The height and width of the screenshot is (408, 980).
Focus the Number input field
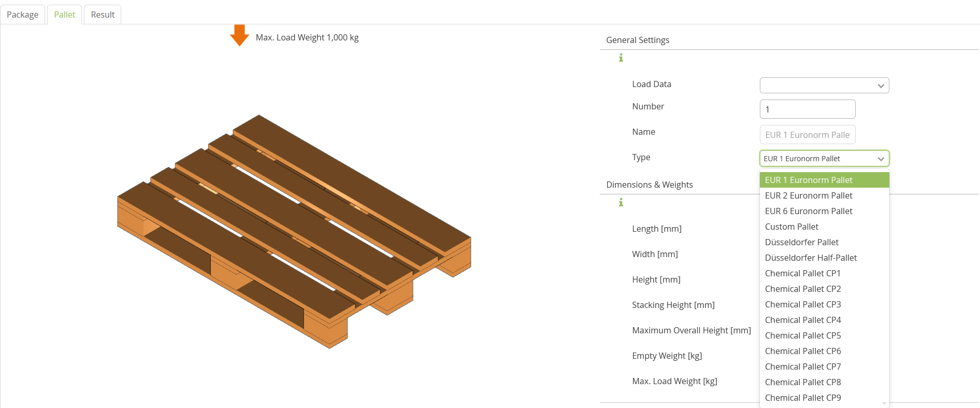pyautogui.click(x=807, y=109)
